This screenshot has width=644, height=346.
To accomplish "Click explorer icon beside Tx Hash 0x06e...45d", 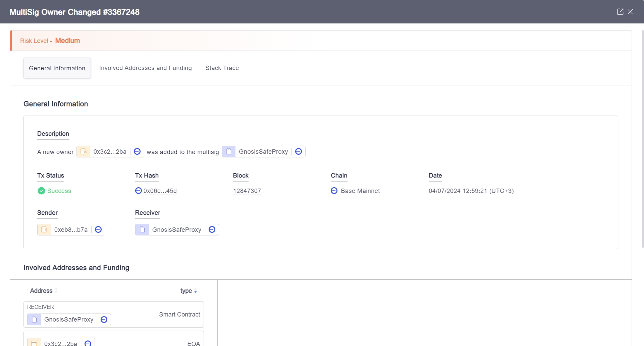I will pos(138,191).
